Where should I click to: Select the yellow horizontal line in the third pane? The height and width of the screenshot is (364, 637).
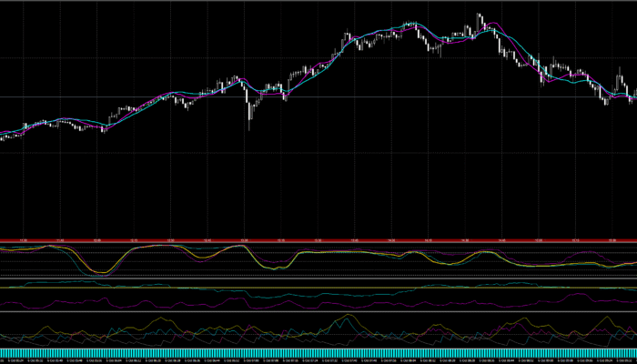(x=318, y=288)
